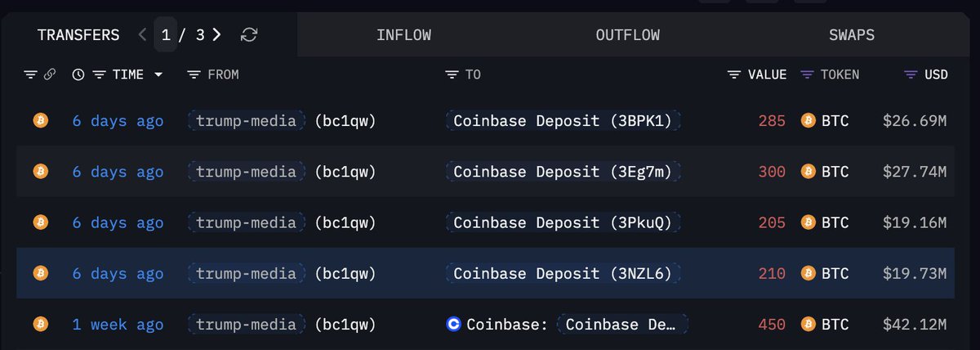
Task: Click the clock icon beside TIME
Action: 78,74
